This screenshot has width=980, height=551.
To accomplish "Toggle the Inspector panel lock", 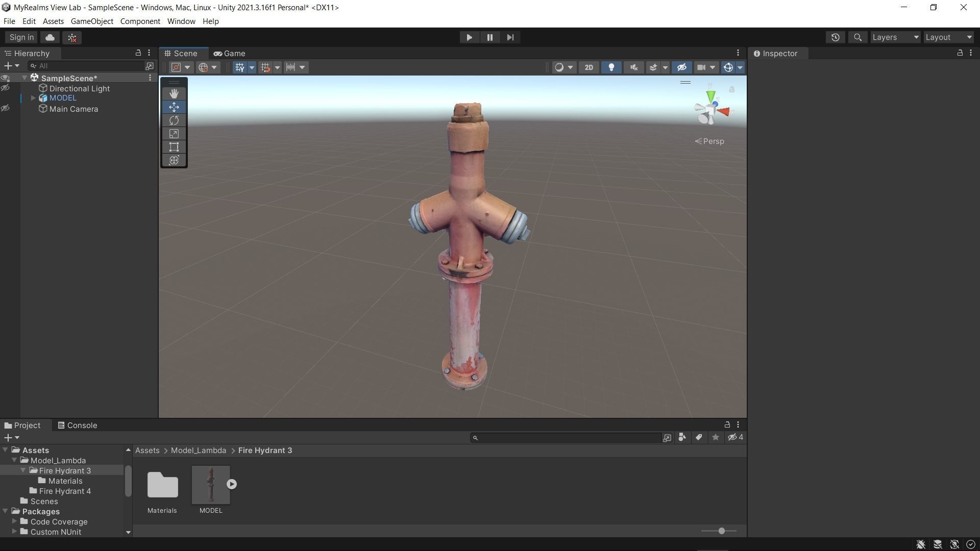I will coord(960,53).
